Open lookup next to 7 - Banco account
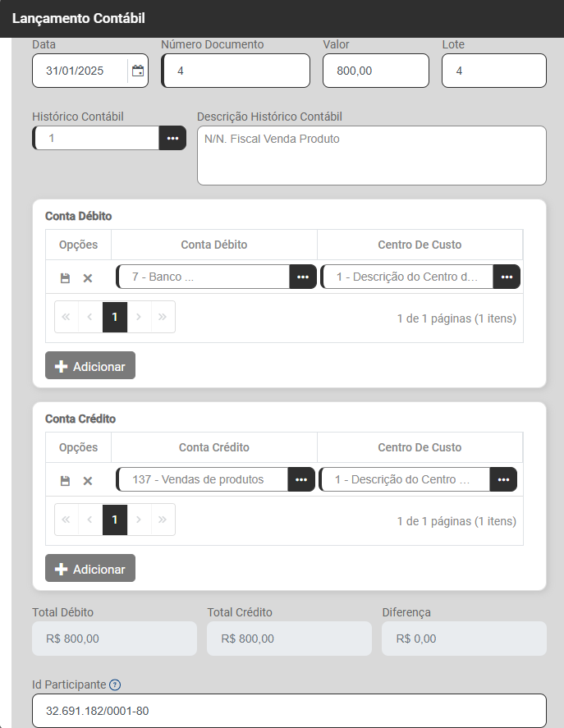This screenshot has width=564, height=728. pos(302,277)
